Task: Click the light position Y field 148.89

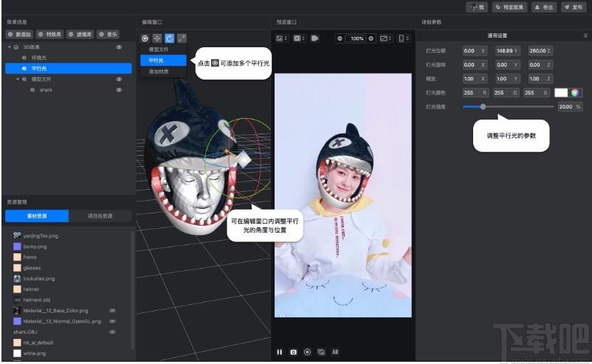Action: click(508, 51)
